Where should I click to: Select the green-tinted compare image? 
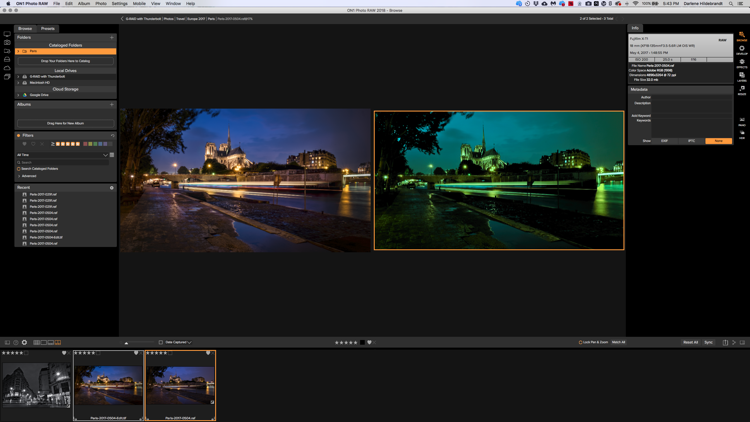[x=499, y=180]
